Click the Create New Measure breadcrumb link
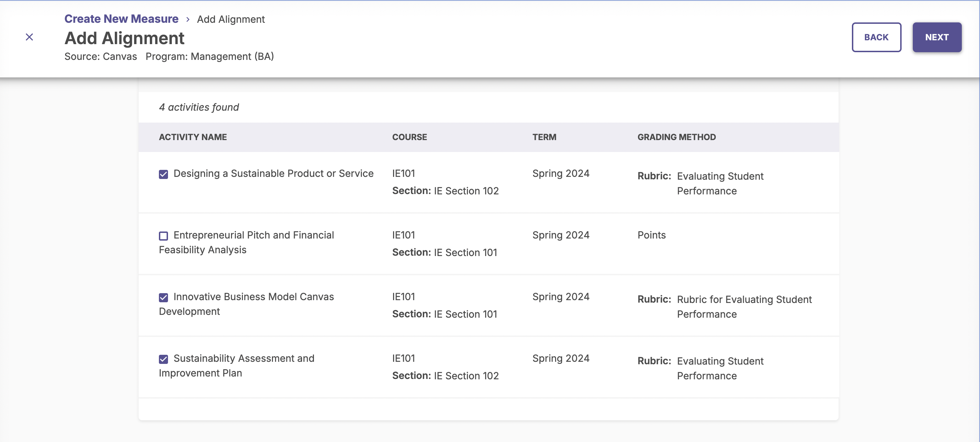 pos(121,19)
